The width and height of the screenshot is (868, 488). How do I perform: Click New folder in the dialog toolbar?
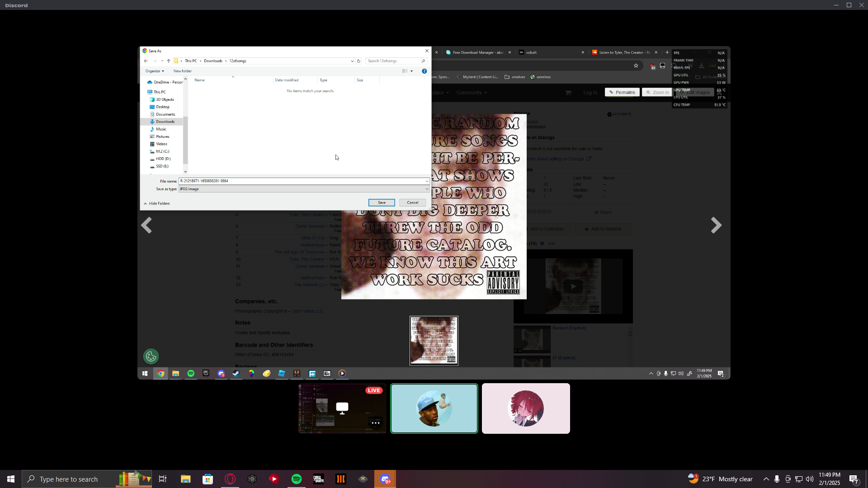click(182, 71)
